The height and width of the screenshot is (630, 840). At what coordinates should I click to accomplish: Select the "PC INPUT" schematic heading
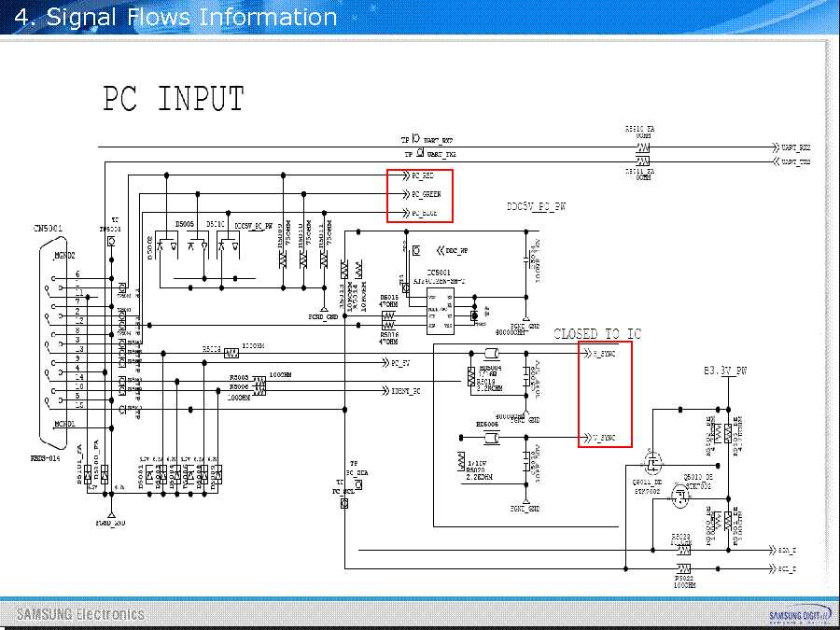coord(174,99)
